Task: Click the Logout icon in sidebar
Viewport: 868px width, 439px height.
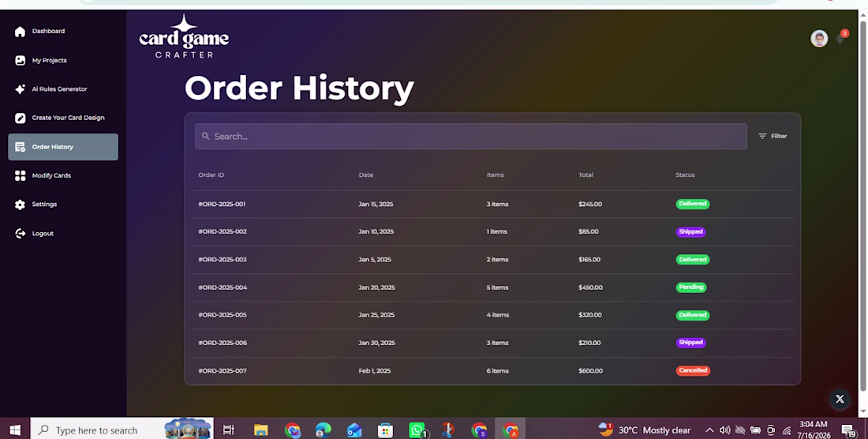Action: pos(20,234)
